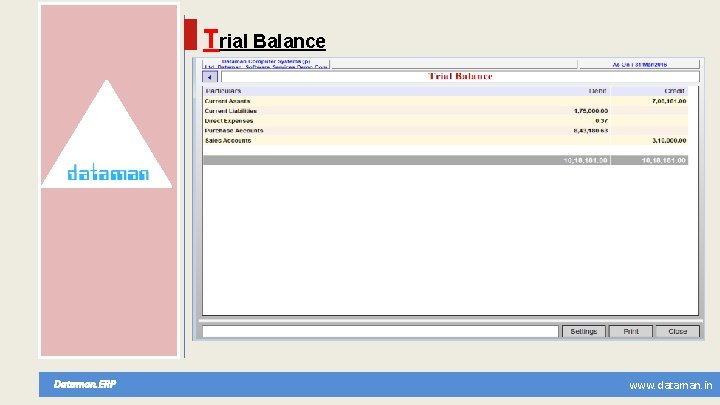
Task: Click the Debit column header
Action: tap(597, 91)
